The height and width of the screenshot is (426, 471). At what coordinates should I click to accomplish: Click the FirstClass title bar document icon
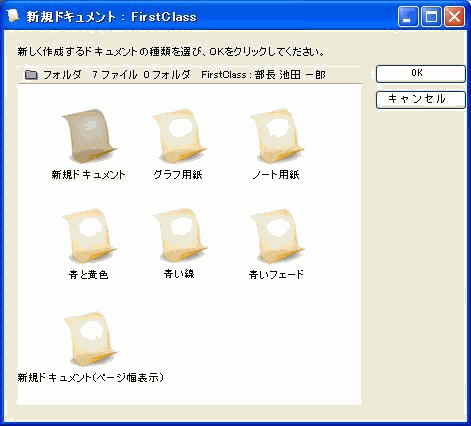click(13, 16)
